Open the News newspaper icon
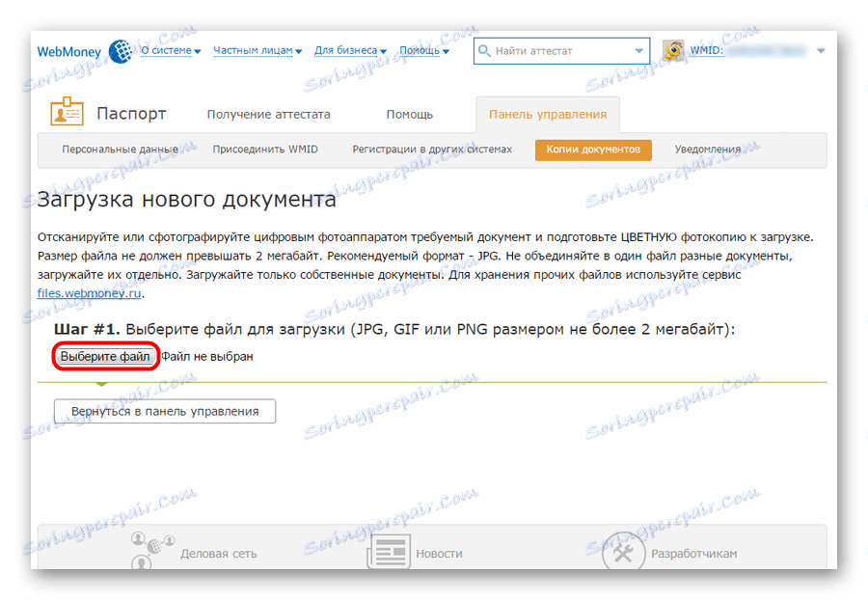Viewport: 868px width, 600px height. tap(389, 552)
